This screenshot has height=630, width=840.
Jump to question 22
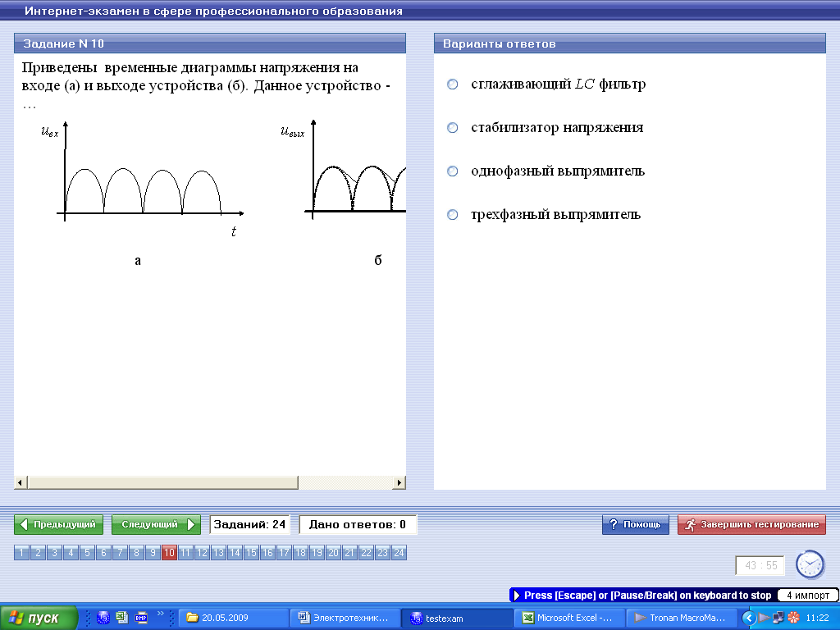pyautogui.click(x=367, y=552)
